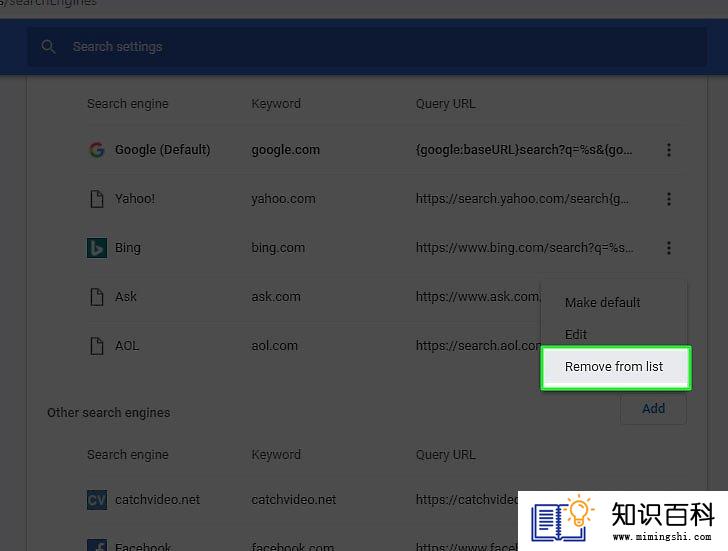Click the search.yahoo.com query URL
The image size is (728, 551).
tap(522, 199)
